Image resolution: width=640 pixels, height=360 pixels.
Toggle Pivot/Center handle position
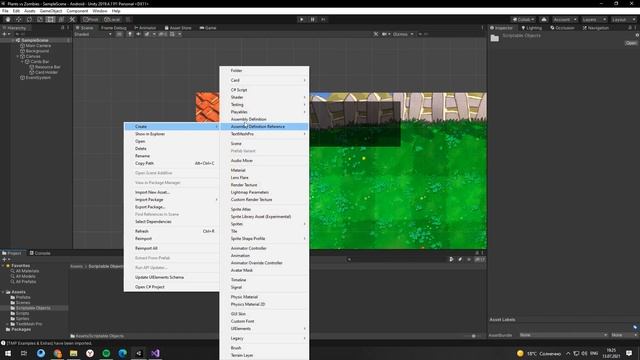tap(91, 20)
